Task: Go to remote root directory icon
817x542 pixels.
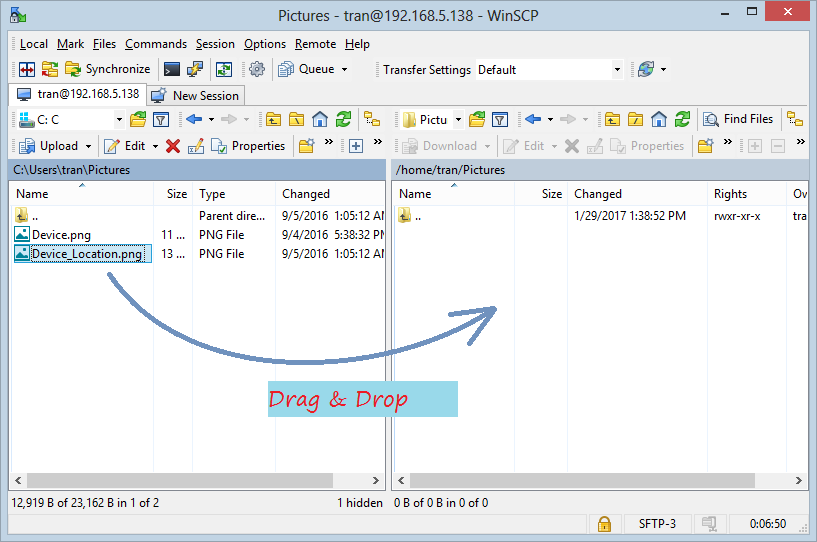Action: click(x=636, y=120)
